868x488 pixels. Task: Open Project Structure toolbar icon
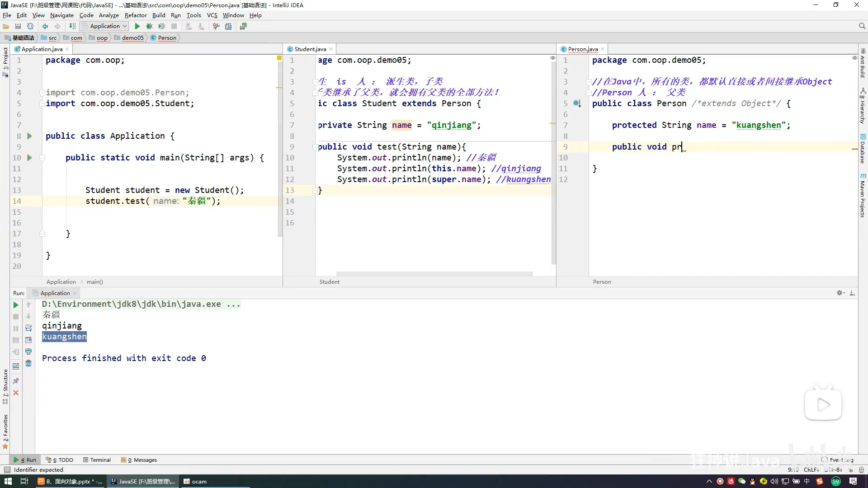[x=228, y=26]
